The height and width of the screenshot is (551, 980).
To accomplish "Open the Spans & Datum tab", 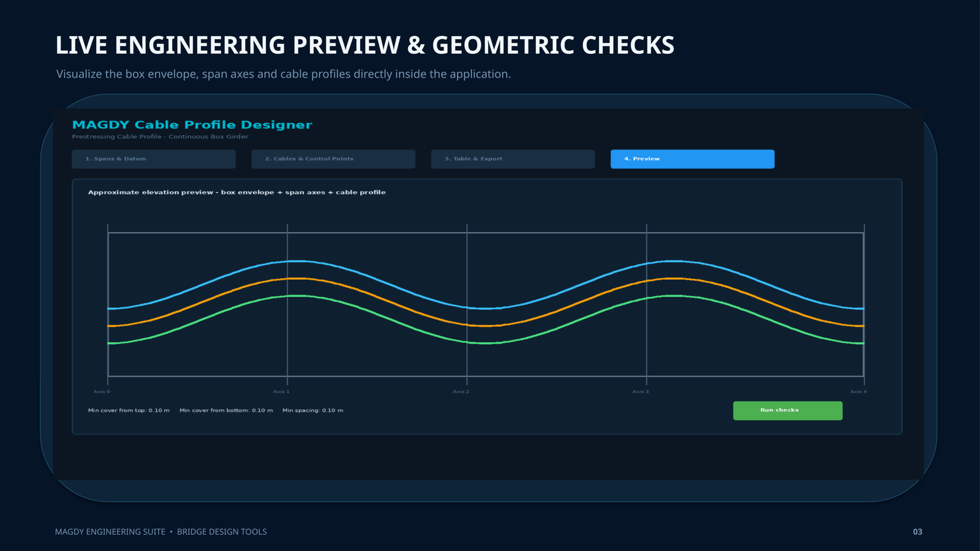I will pos(154,159).
